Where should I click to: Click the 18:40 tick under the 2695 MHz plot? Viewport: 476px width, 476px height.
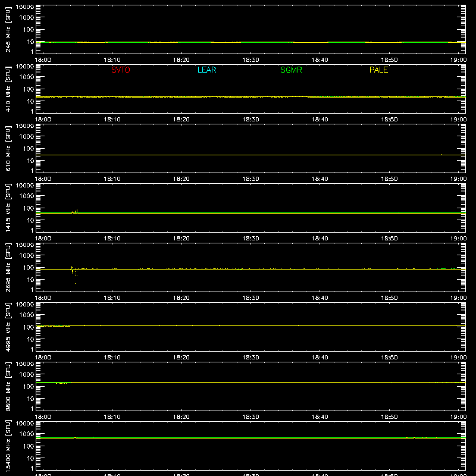coord(320,298)
